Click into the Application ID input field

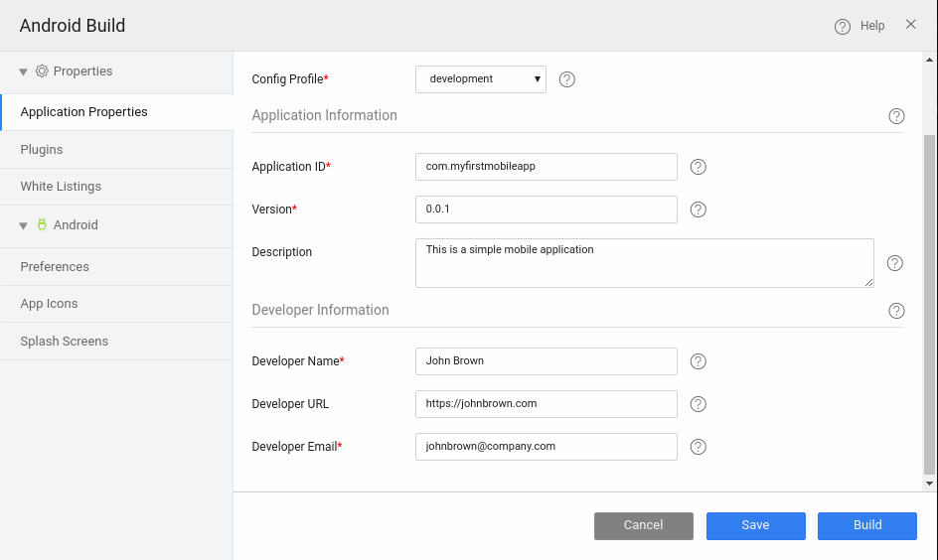(x=546, y=167)
